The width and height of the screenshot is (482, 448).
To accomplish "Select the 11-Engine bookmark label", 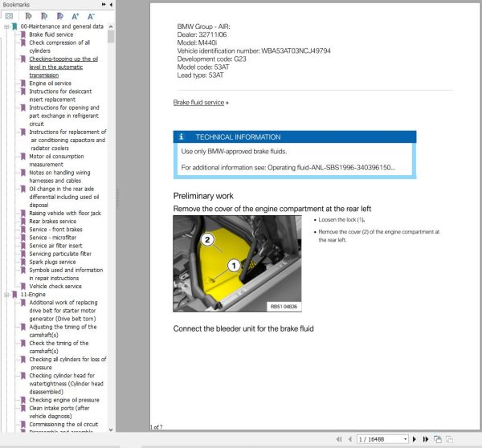I will [x=33, y=295].
